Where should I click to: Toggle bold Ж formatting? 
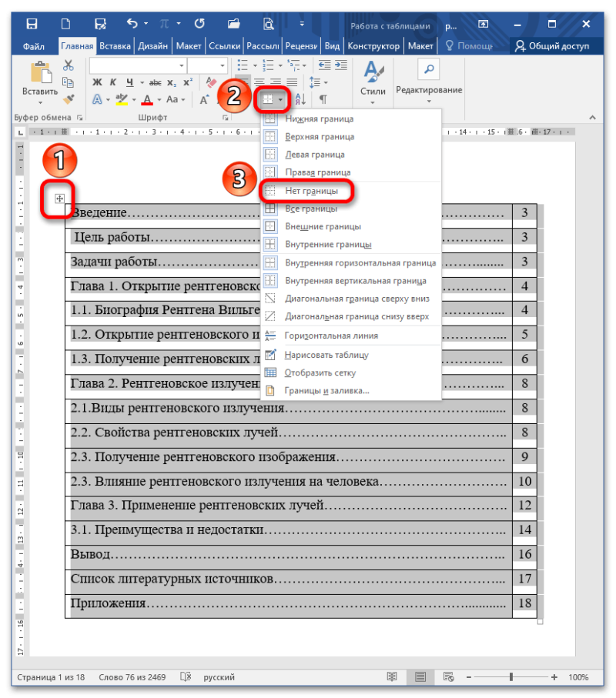(97, 82)
